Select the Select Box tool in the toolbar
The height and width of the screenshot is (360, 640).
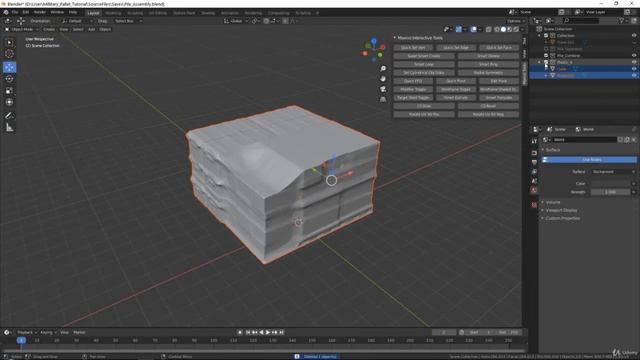coord(9,42)
